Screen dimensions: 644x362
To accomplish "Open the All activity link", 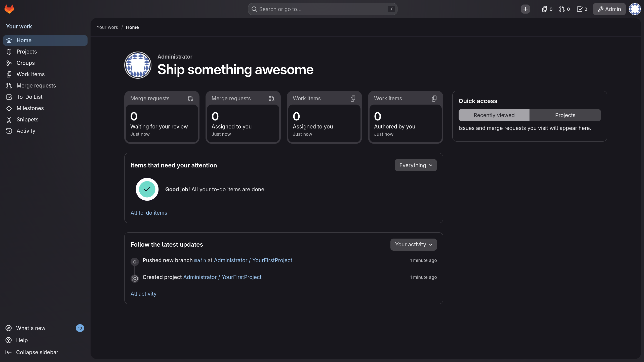I will tap(143, 294).
